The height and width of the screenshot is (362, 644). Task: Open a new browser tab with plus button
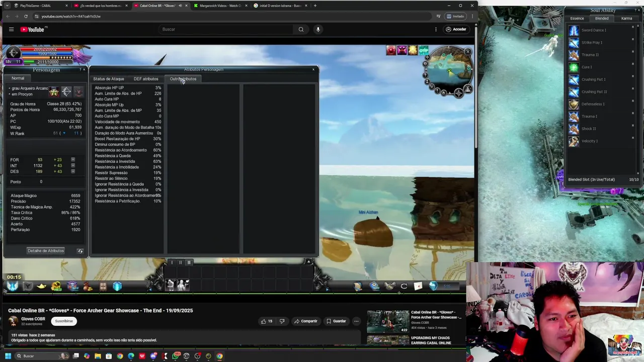coord(315,6)
